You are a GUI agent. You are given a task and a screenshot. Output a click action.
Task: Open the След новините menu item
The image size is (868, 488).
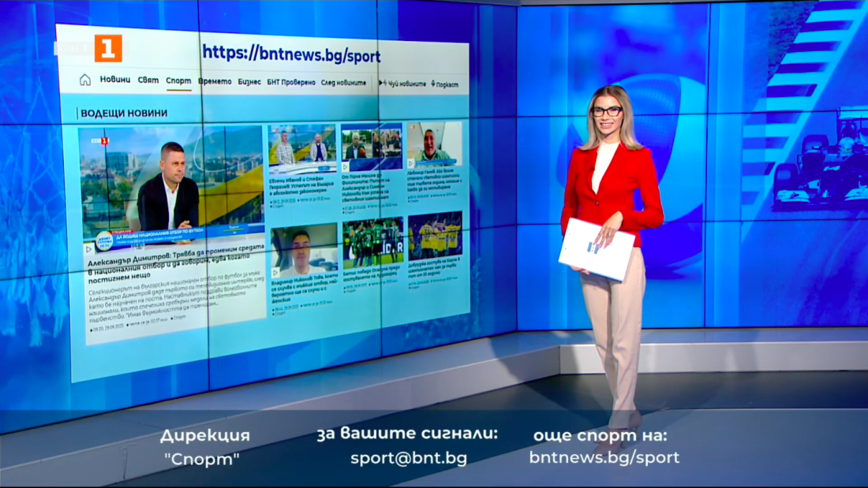point(343,83)
